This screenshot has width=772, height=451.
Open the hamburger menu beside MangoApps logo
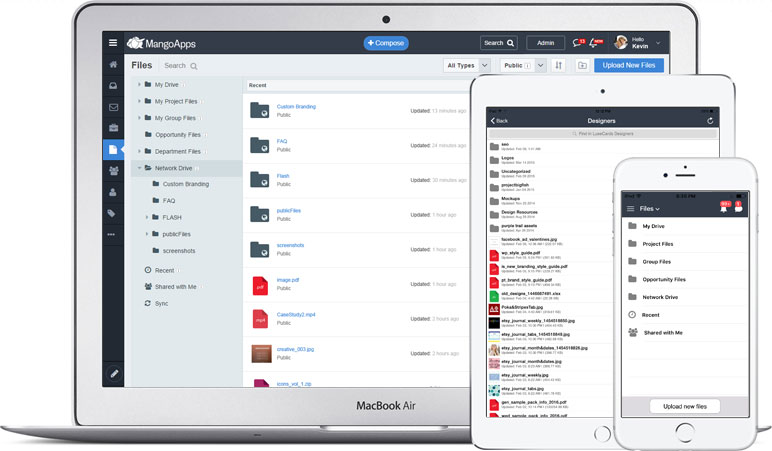pos(113,43)
